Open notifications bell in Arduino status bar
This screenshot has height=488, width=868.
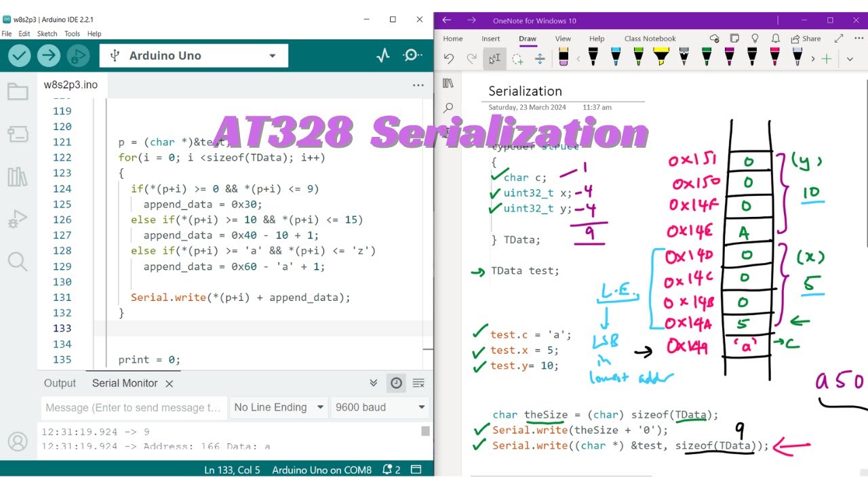[391, 470]
